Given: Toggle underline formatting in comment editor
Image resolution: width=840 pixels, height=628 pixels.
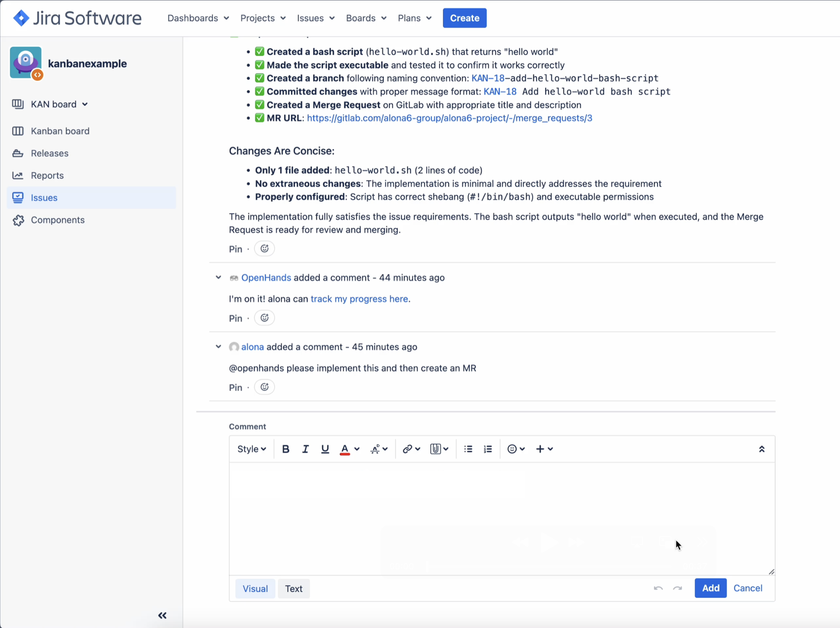Looking at the screenshot, I should pyautogui.click(x=325, y=449).
